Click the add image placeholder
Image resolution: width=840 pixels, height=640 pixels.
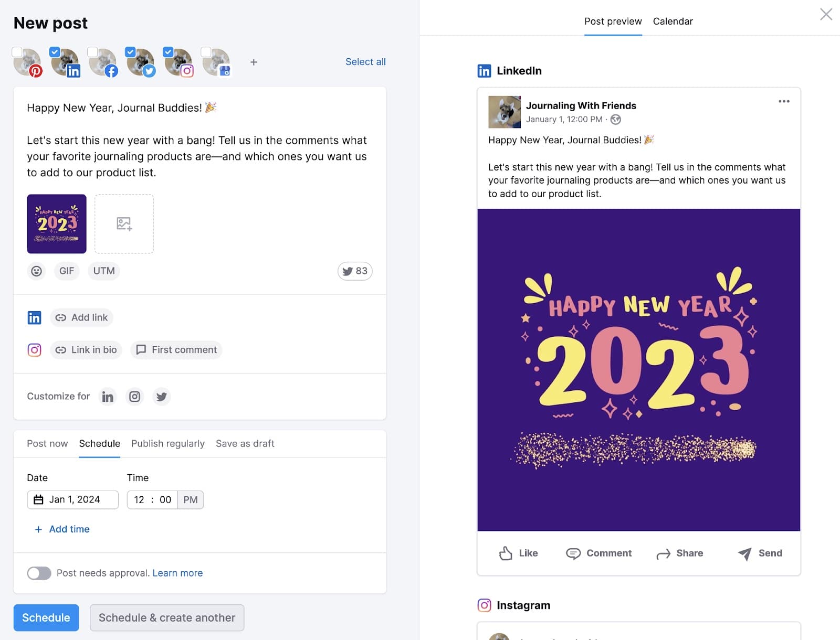coord(124,224)
